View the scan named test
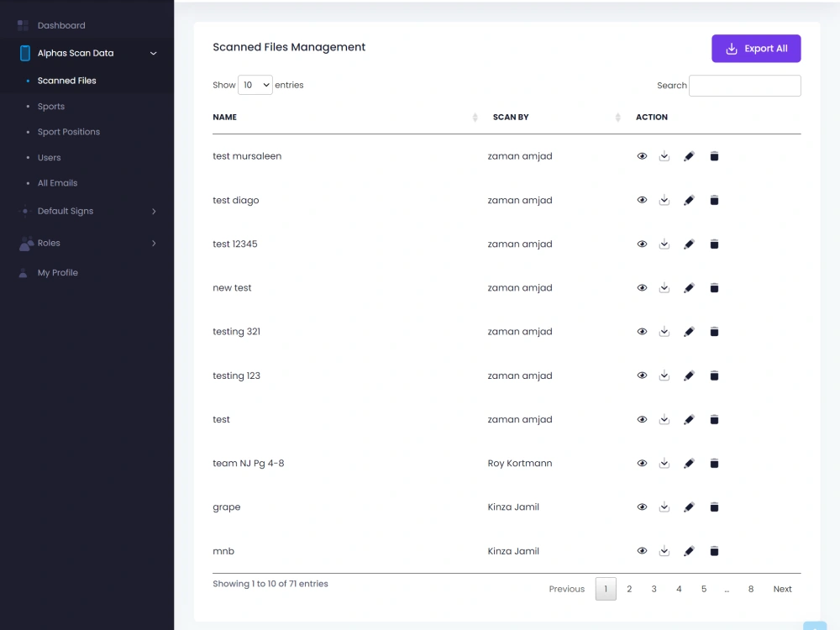 (642, 419)
